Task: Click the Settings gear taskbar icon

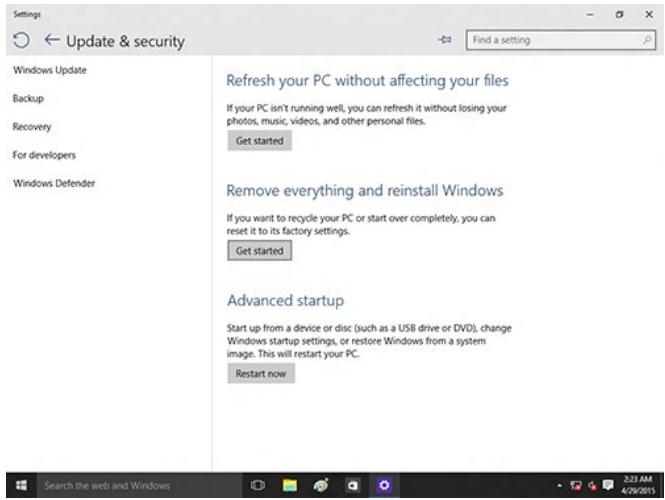Action: 384,485
